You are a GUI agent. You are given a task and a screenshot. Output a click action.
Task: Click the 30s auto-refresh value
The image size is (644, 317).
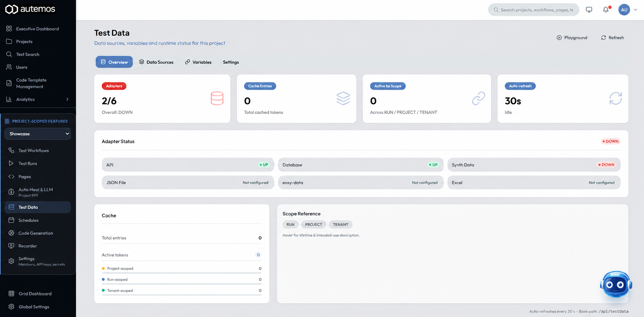[x=513, y=101]
